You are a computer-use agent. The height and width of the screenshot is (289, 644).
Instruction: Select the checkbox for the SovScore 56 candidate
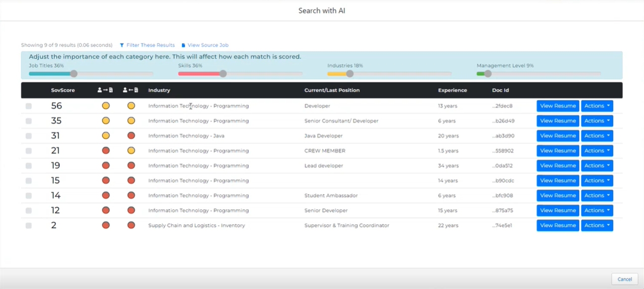click(28, 106)
